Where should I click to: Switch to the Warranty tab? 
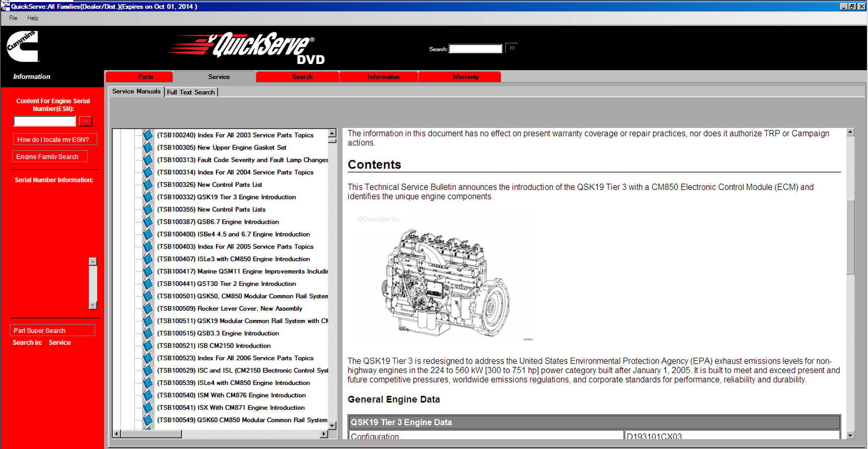[465, 77]
